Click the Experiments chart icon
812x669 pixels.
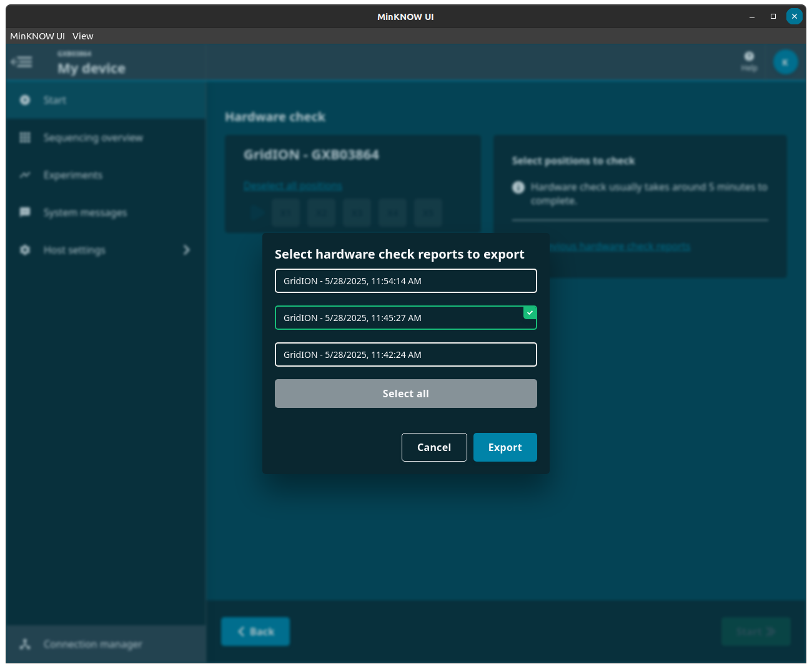click(25, 175)
